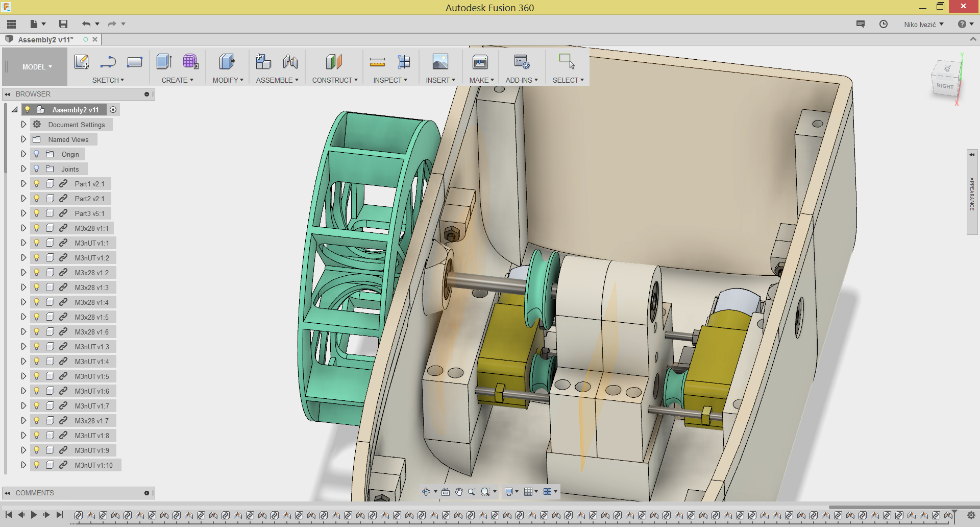This screenshot has width=980, height=527.
Task: Click the Insert decal image icon
Action: coord(440,62)
